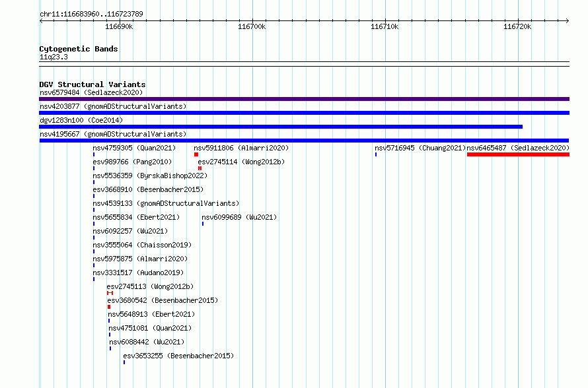Open esv3680542 (Besenbacher2015) variant

click(x=163, y=300)
